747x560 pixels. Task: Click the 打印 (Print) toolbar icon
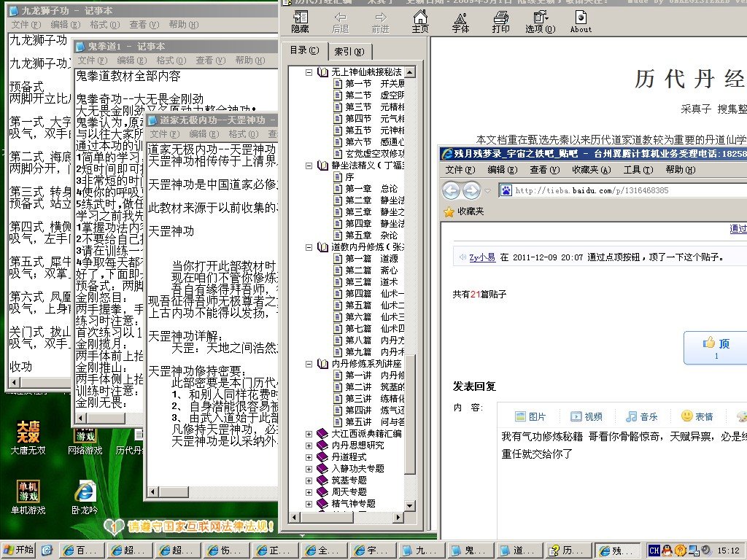tap(500, 23)
